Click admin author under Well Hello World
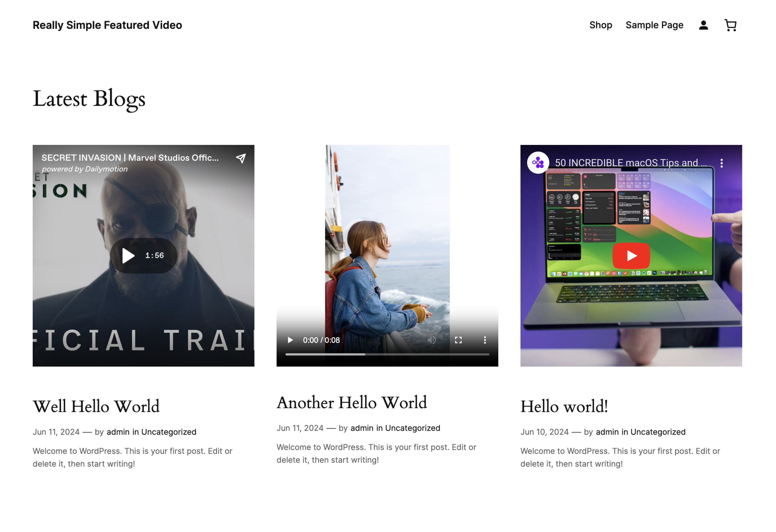 (118, 432)
